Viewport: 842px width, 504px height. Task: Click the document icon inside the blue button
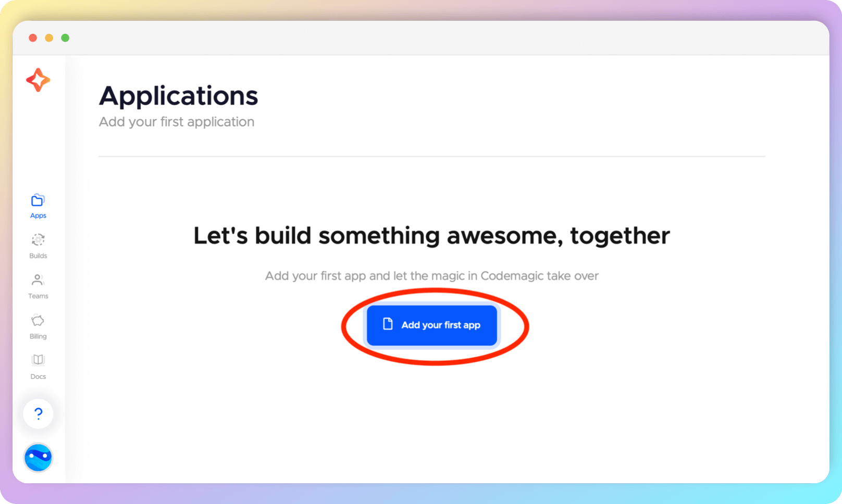[x=387, y=324]
